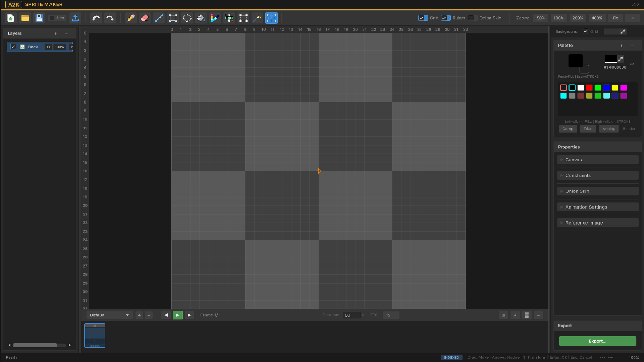
Task: Disable the Grid checkbox in toolbar
Action: coord(423,18)
